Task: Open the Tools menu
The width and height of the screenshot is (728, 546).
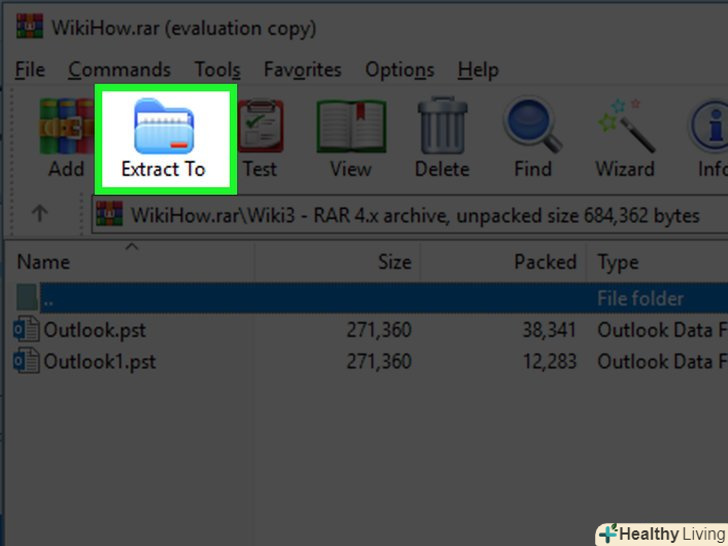Action: (x=217, y=70)
